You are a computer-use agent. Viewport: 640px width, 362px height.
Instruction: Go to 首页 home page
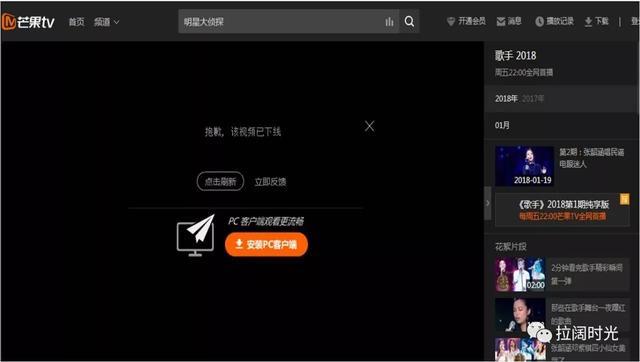click(76, 22)
